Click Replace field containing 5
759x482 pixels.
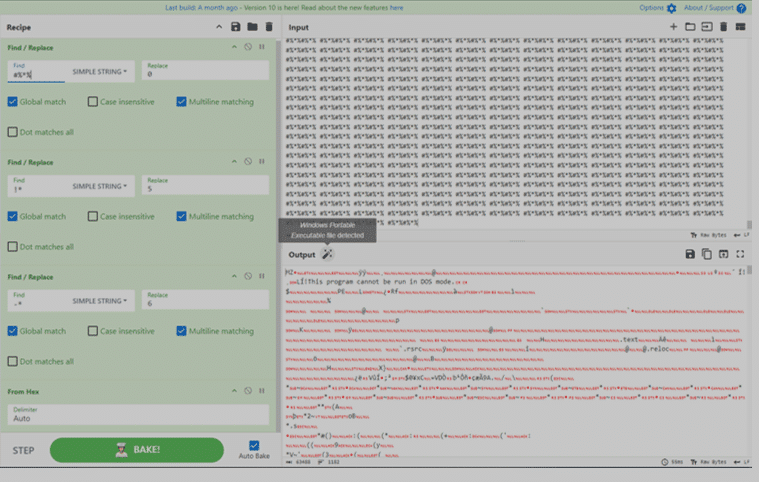(205, 185)
